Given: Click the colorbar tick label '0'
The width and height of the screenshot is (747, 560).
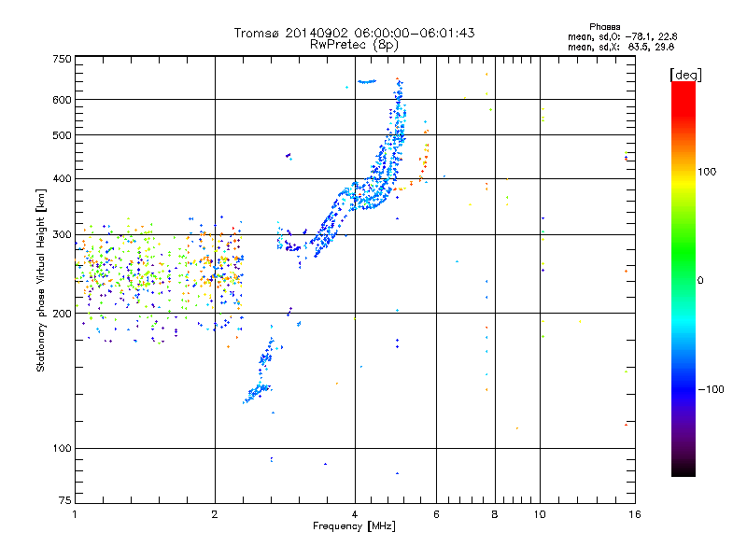Looking at the screenshot, I should point(699,281).
